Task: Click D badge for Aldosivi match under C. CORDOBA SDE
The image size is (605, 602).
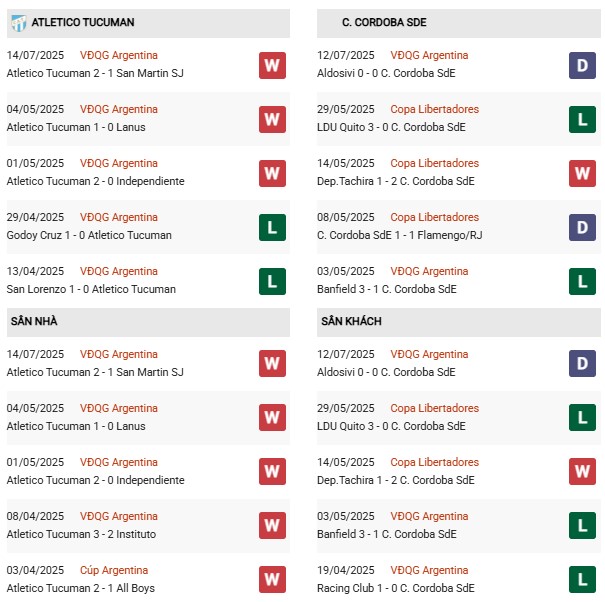Action: pos(582,65)
